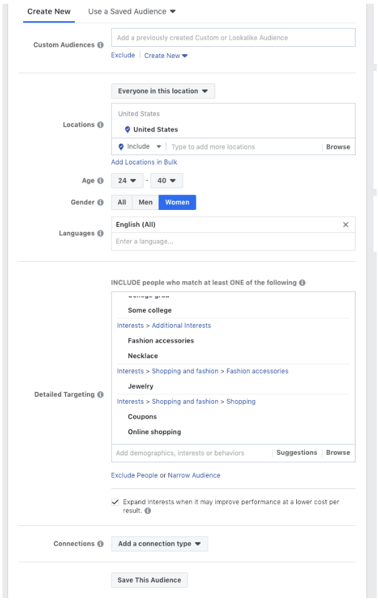
Task: Open 'Fashion accessories' breadcrumb link
Action: [257, 371]
